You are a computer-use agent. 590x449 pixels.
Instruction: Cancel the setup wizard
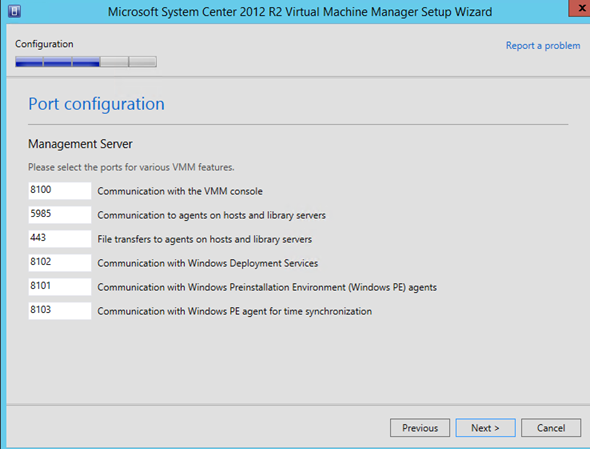coord(551,428)
